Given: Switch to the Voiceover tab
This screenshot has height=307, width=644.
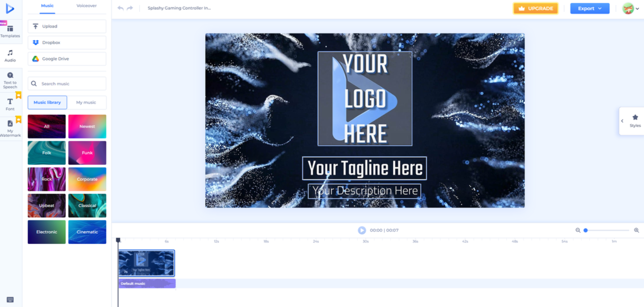Looking at the screenshot, I should [x=86, y=5].
